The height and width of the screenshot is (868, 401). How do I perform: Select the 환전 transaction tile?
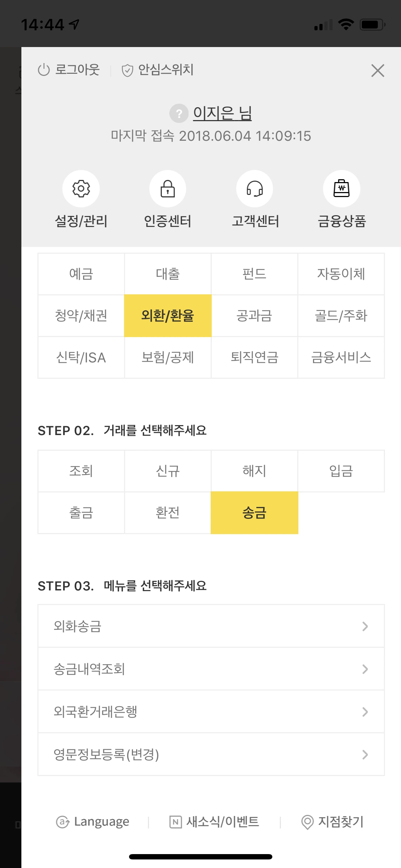pyautogui.click(x=168, y=513)
